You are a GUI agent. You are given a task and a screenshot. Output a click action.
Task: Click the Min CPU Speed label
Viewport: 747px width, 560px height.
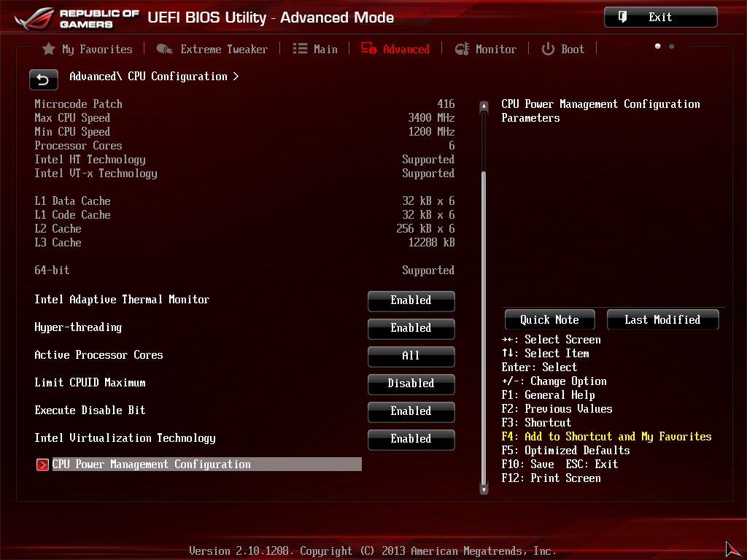(72, 131)
